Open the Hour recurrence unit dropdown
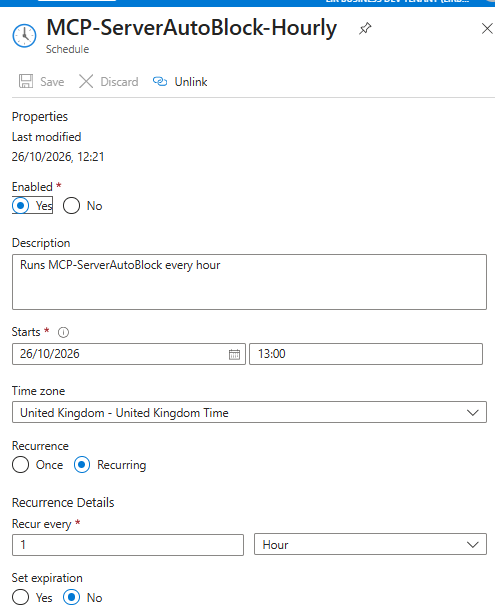Image resolution: width=495 pixels, height=609 pixels. [370, 545]
